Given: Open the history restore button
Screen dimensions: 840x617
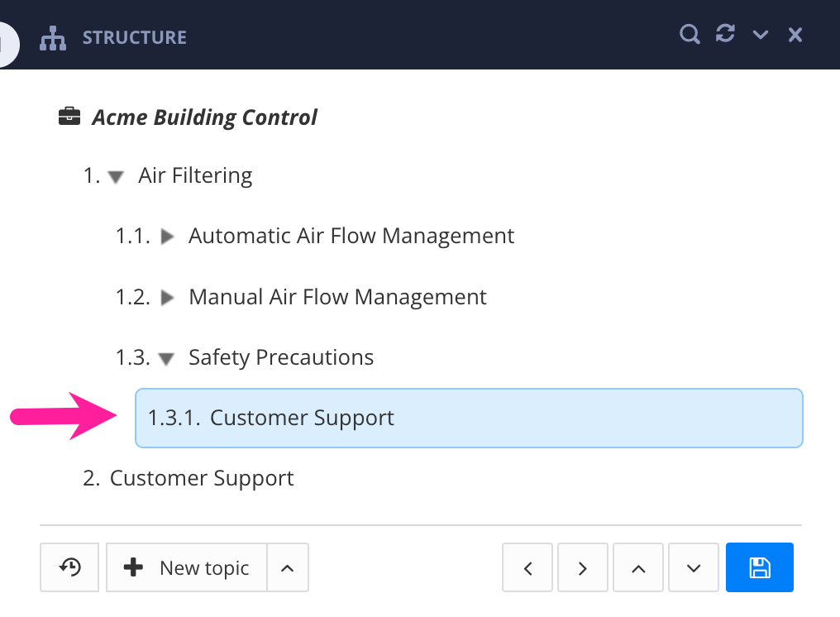Looking at the screenshot, I should click(69, 567).
